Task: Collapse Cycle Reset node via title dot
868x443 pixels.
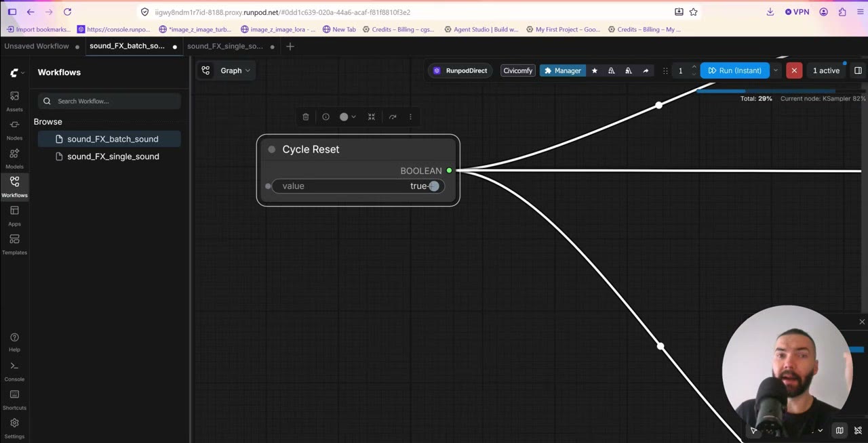Action: [x=272, y=149]
